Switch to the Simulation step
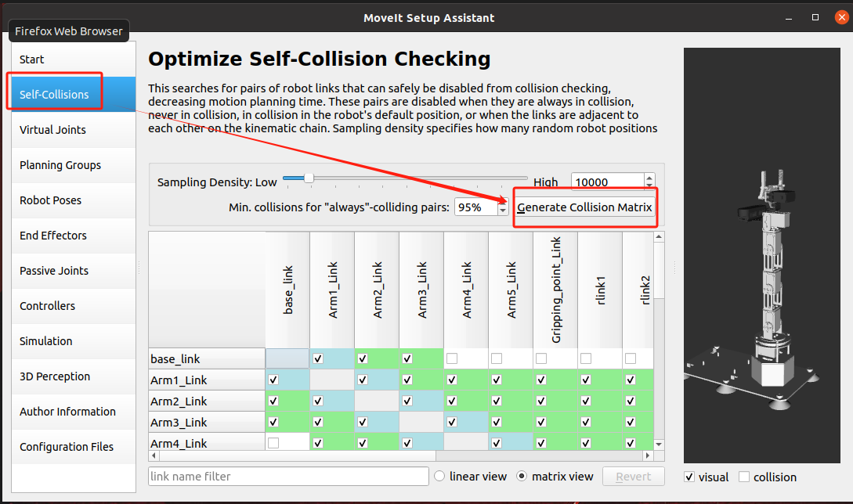The width and height of the screenshot is (853, 504). tap(74, 341)
